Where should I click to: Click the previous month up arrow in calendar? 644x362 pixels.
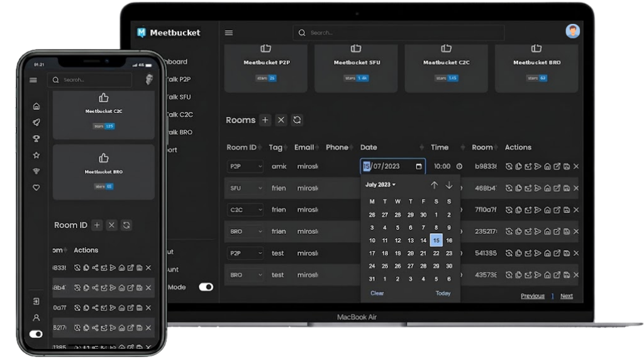pyautogui.click(x=434, y=185)
